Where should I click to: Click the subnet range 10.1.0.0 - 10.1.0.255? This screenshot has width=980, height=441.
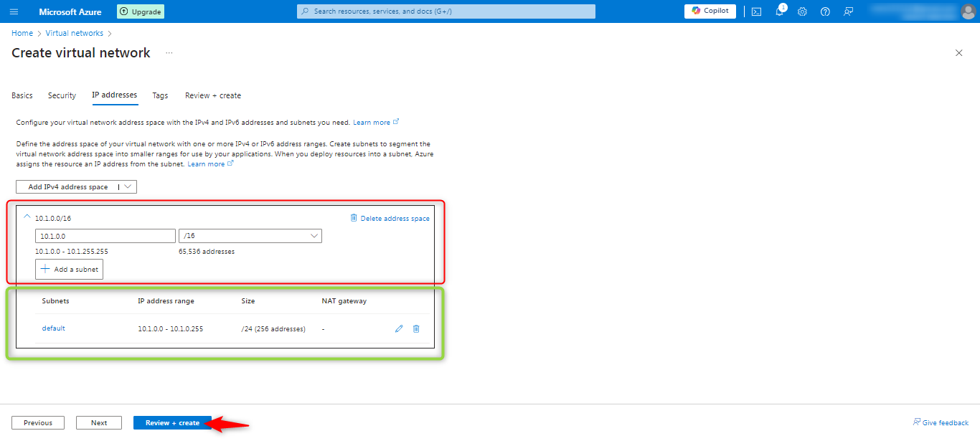[x=171, y=329]
